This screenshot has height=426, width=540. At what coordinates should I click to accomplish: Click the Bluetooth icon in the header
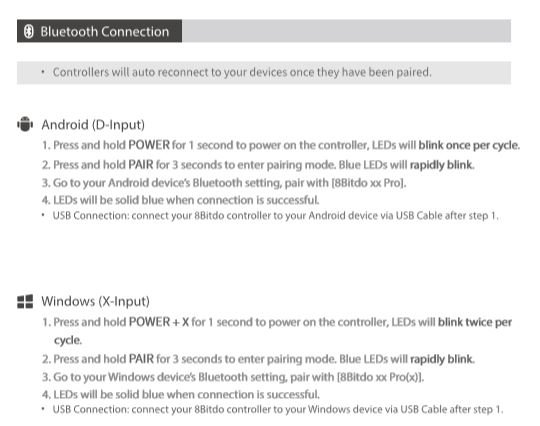pyautogui.click(x=29, y=31)
